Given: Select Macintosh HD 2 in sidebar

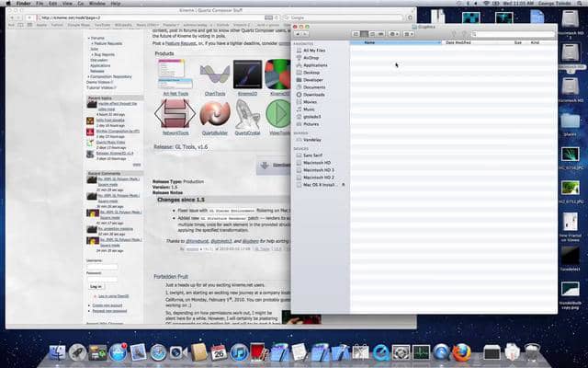Looking at the screenshot, I should pos(319,178).
